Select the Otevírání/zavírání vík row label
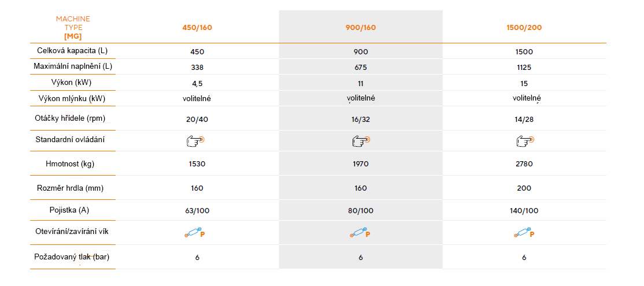644x286 pixels. (73, 231)
